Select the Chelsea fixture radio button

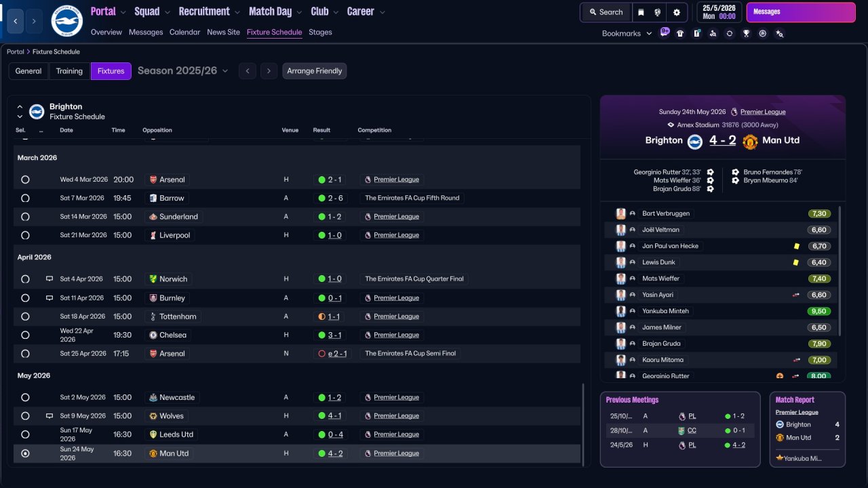pyautogui.click(x=25, y=335)
